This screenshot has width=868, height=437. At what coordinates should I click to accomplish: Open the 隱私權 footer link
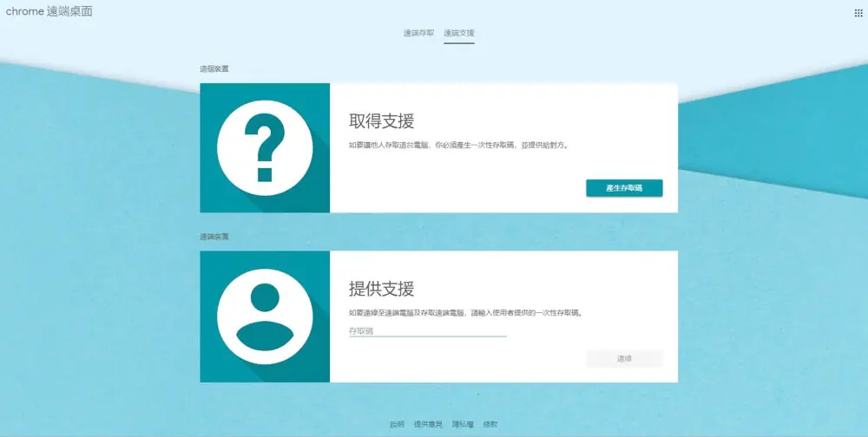point(463,424)
